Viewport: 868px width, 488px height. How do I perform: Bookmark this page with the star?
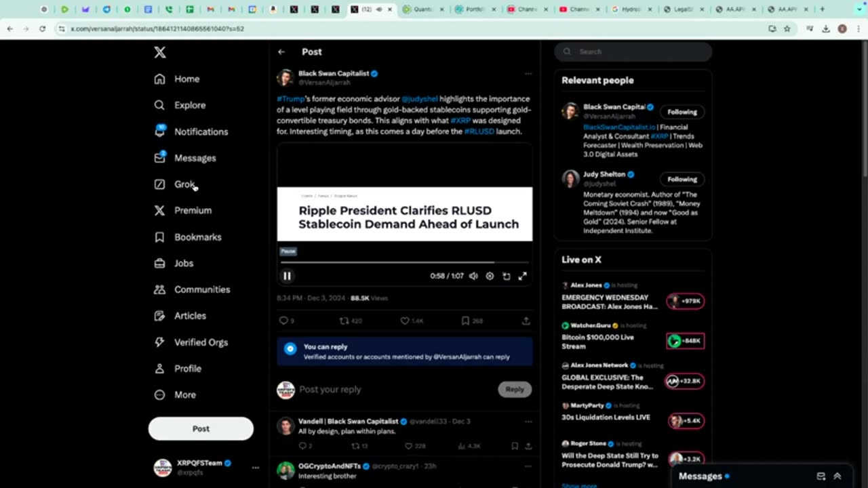787,29
